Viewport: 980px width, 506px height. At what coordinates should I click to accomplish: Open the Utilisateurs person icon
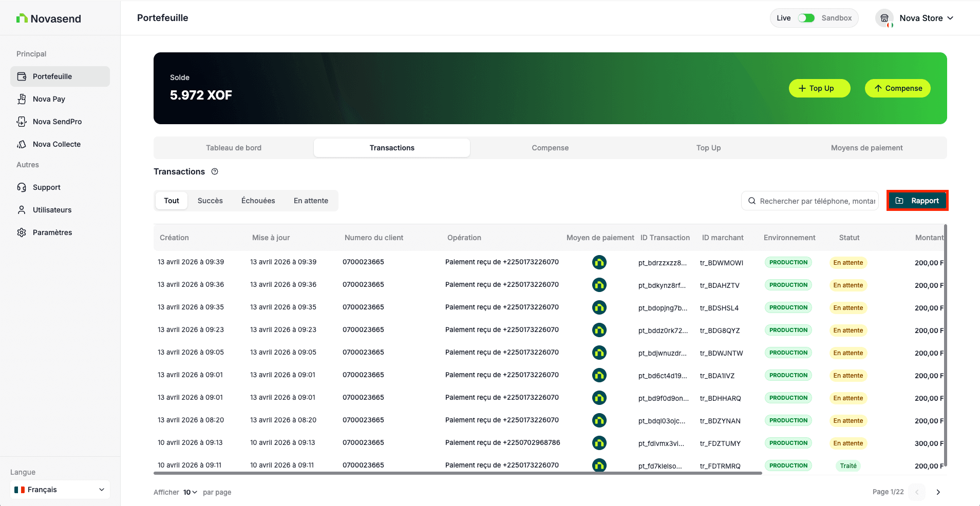point(22,210)
